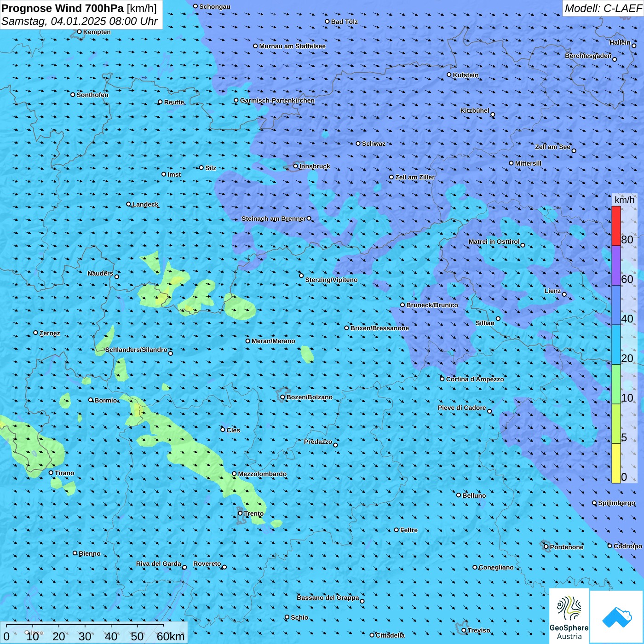Click the 'Prognose Wind 700hPa' title text
This screenshot has height=644, width=644.
pos(63,8)
